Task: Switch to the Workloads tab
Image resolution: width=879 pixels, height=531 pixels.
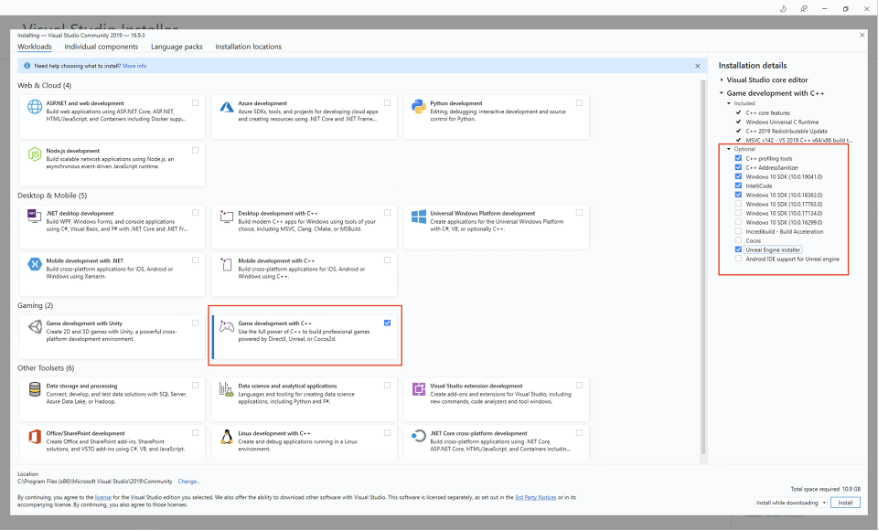Action: point(34,47)
